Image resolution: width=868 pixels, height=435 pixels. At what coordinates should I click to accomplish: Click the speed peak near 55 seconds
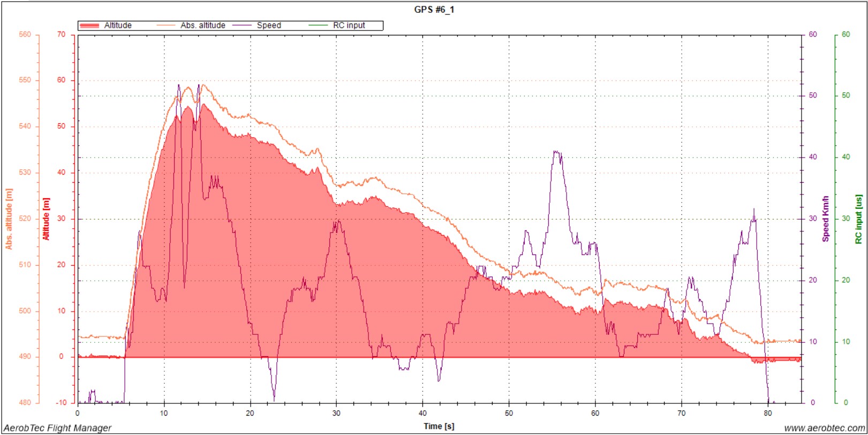[557, 152]
